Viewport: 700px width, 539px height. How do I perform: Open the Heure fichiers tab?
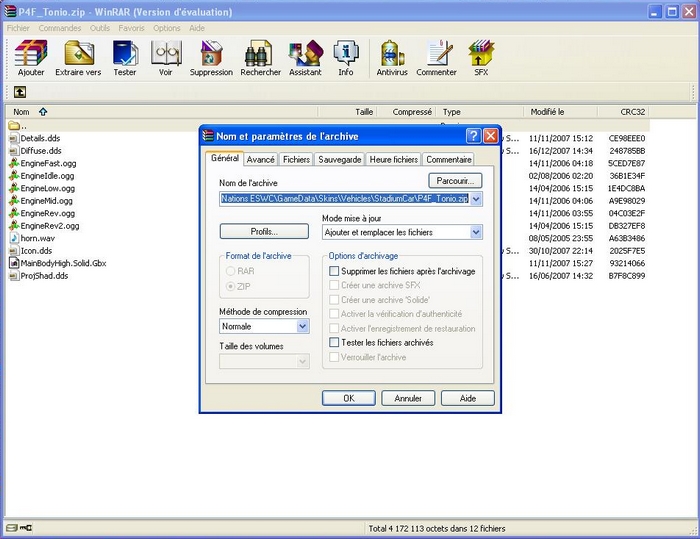[394, 159]
